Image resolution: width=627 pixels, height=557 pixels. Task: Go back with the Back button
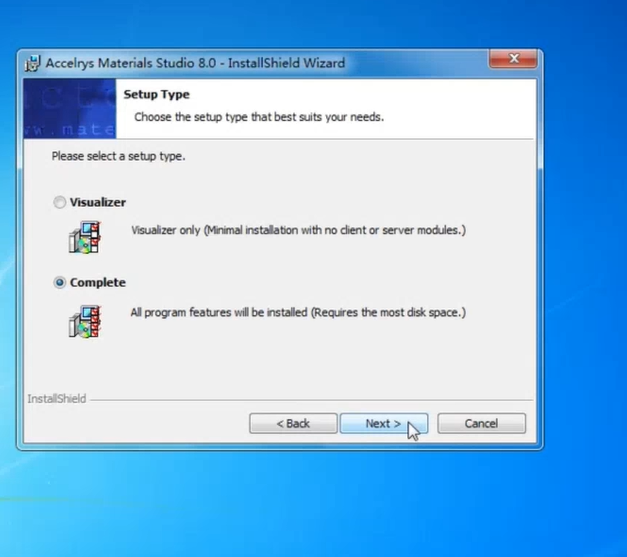tap(293, 423)
